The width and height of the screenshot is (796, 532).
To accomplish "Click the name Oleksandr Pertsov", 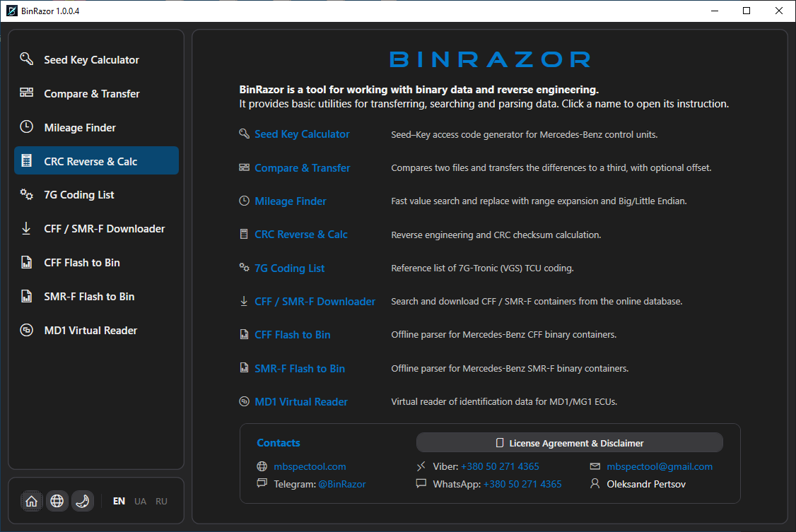I will point(646,485).
